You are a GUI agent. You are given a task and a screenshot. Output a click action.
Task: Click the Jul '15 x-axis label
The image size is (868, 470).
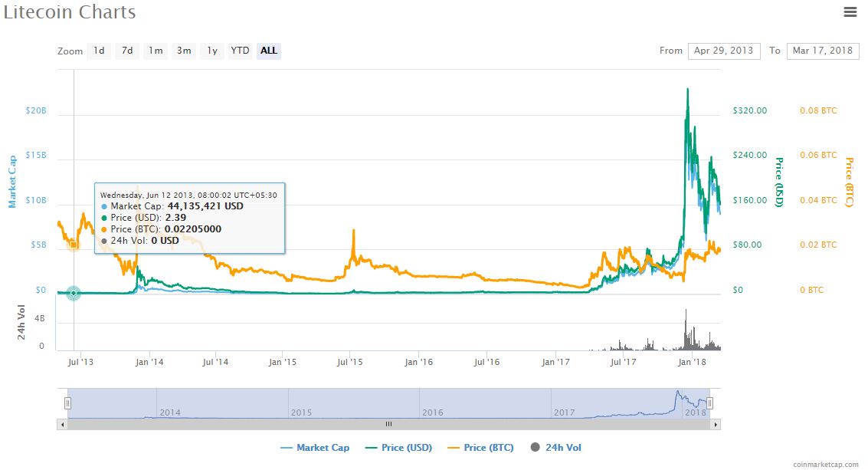click(350, 362)
